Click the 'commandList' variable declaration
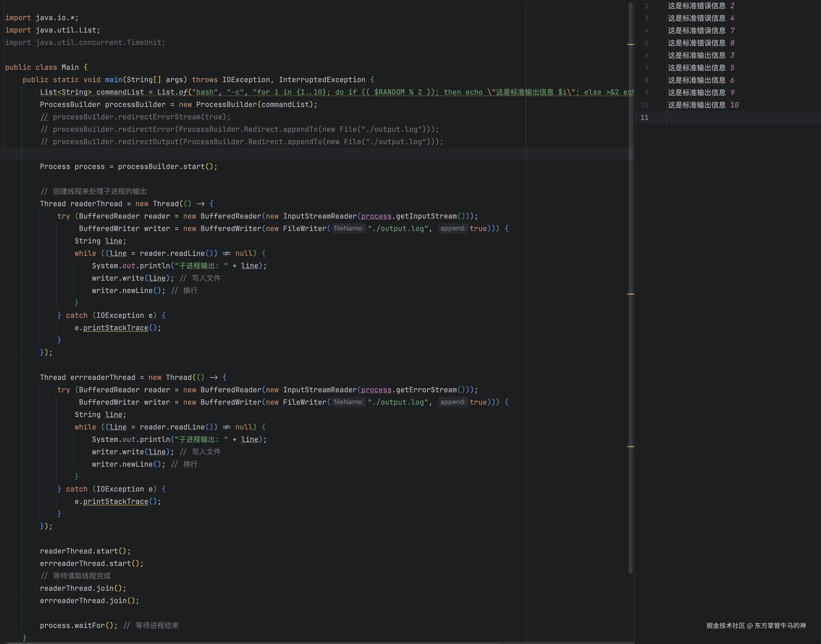Viewport: 821px width, 644px height. (120, 92)
